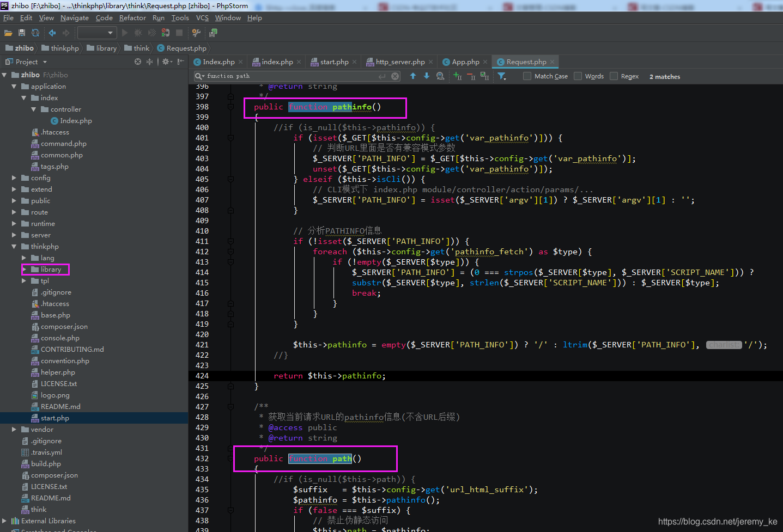Go to next search occurrence

tap(427, 76)
